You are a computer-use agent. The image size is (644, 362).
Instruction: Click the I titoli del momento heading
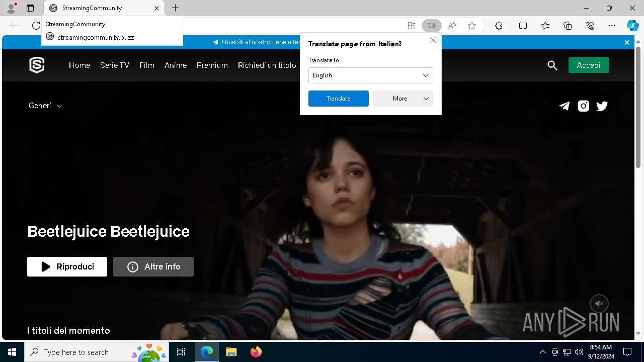(x=68, y=330)
